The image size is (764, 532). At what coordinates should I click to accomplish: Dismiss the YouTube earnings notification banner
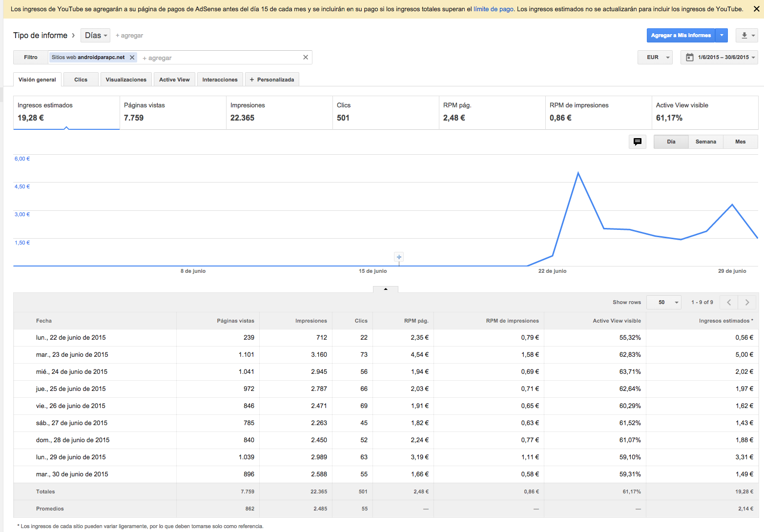click(756, 9)
